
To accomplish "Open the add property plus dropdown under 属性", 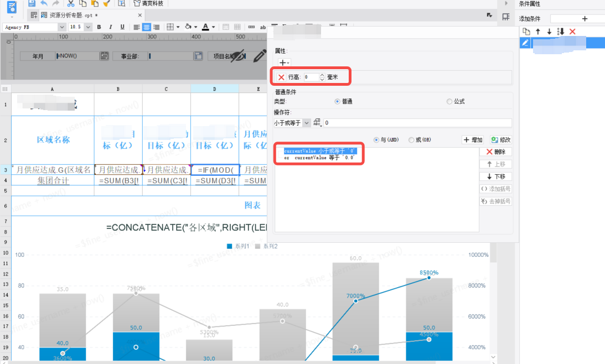I will coord(284,63).
